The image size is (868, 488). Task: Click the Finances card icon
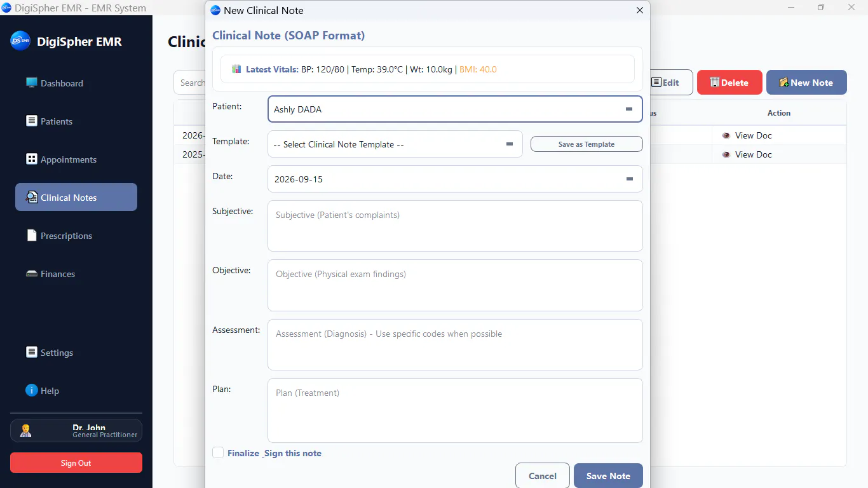click(x=31, y=274)
